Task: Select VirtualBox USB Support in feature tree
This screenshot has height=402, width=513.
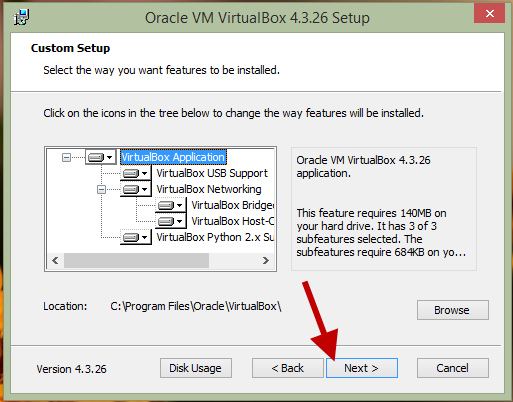Action: pos(212,173)
